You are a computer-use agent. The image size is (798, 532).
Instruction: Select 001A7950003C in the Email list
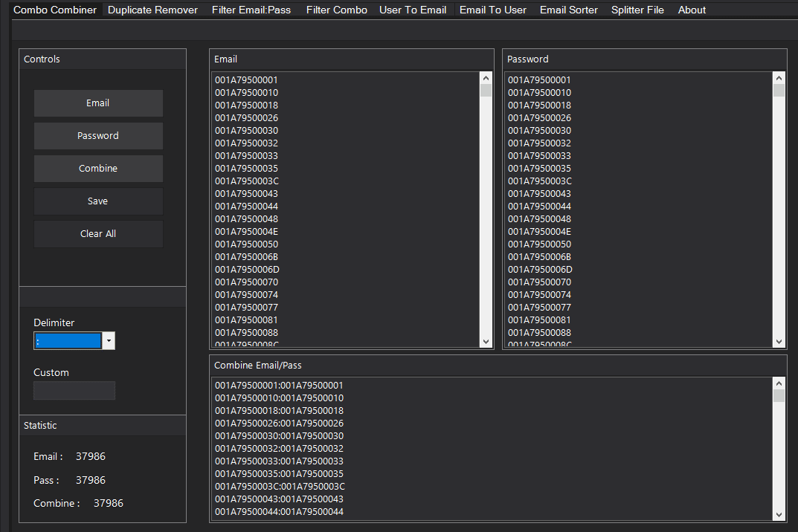click(247, 181)
